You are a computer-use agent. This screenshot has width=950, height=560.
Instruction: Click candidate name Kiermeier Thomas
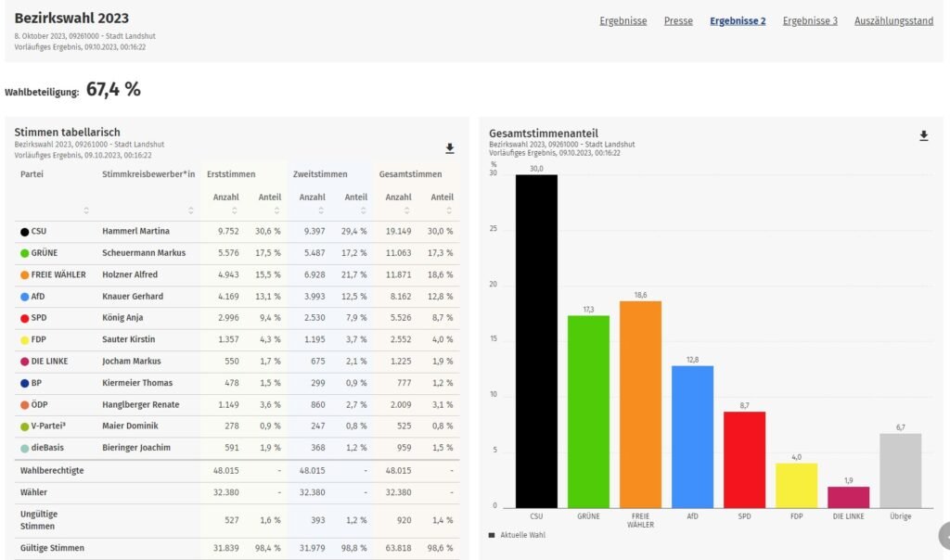click(137, 383)
